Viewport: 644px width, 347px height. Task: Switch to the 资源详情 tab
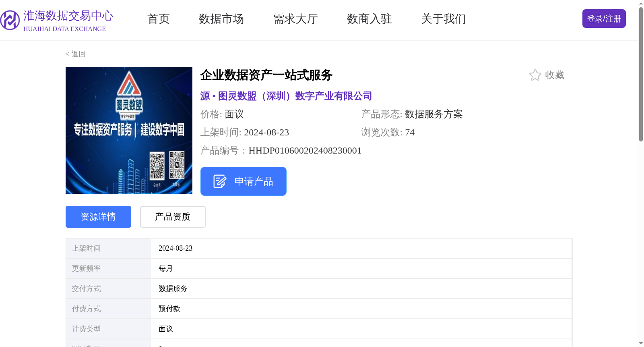(x=98, y=217)
